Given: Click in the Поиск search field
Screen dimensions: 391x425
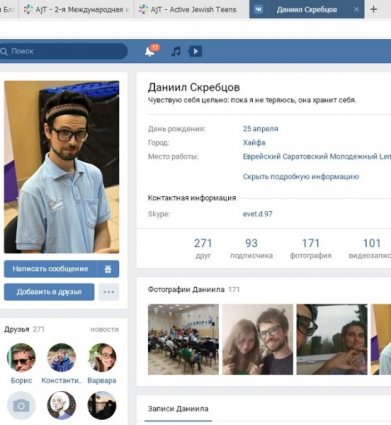Looking at the screenshot, I should [63, 51].
